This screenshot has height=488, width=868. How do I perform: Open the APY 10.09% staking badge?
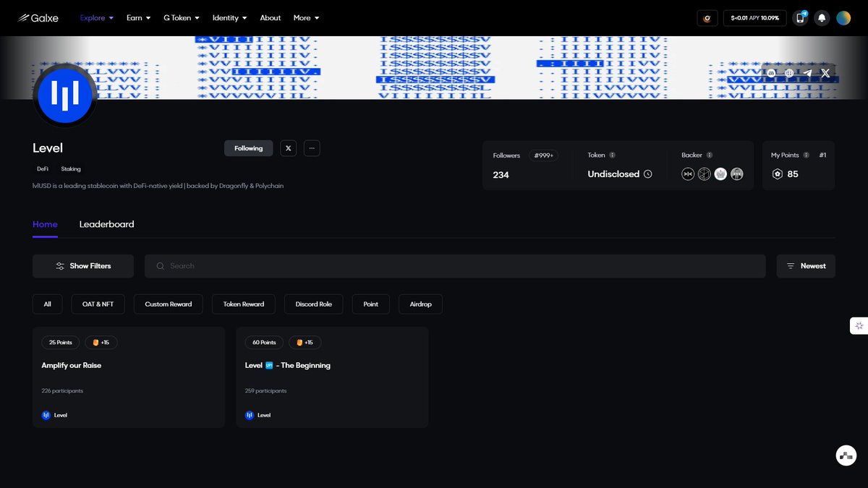point(754,18)
